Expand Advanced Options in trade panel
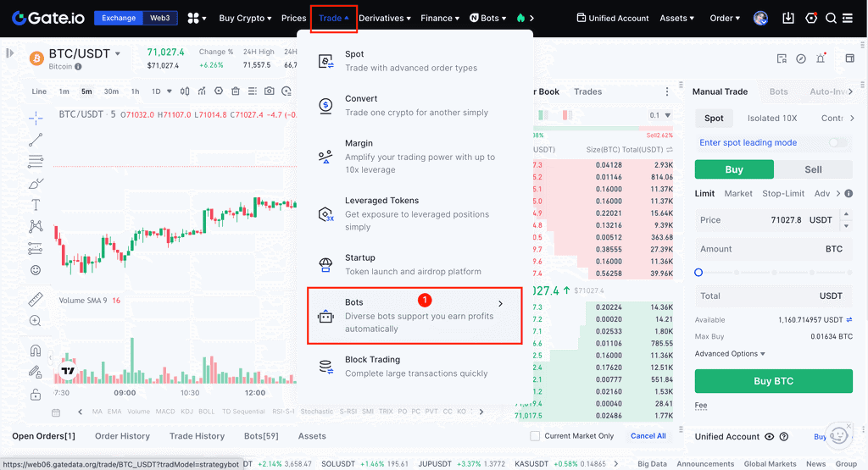This screenshot has height=470, width=868. [x=730, y=354]
